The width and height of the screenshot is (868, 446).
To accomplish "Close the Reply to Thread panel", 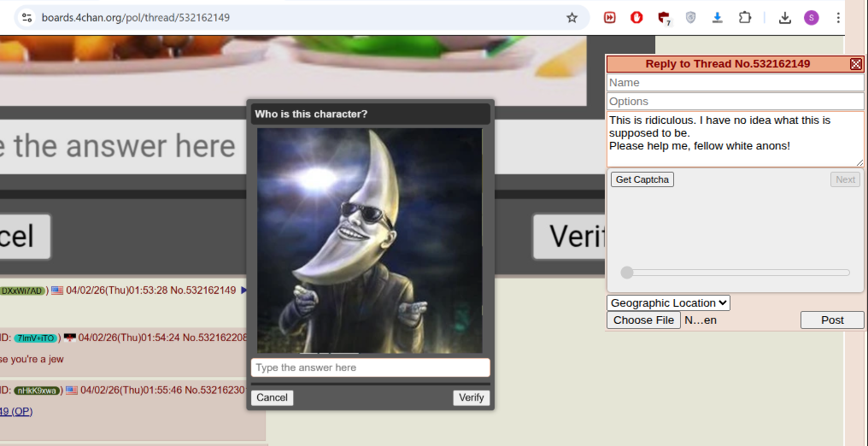I will tap(856, 64).
